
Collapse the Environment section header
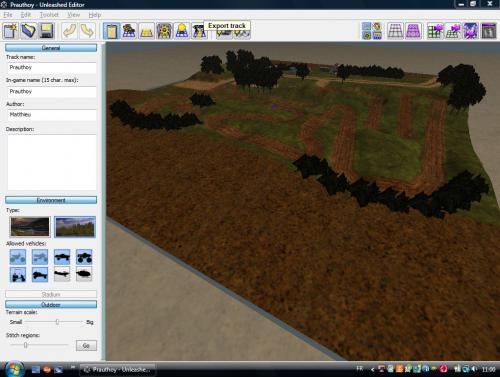tap(51, 200)
